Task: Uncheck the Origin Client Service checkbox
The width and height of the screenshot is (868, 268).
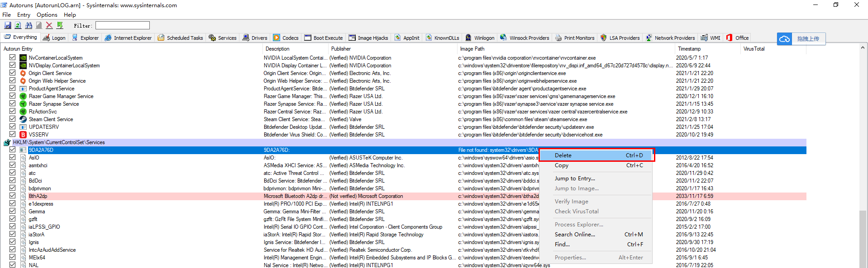Action: click(12, 73)
